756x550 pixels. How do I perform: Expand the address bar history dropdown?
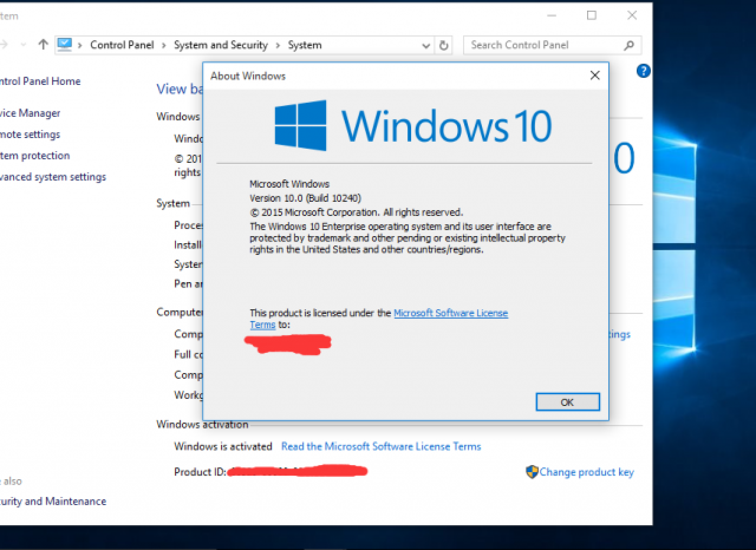pyautogui.click(x=426, y=45)
